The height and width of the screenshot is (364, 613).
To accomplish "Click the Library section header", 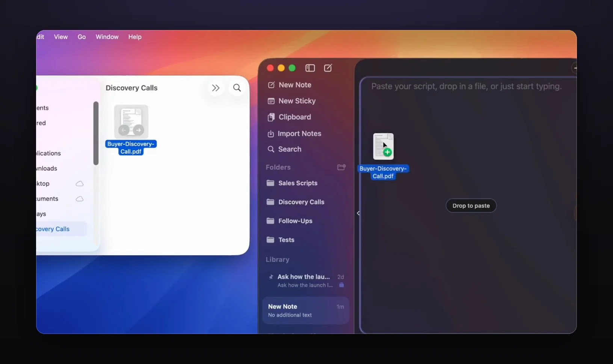I will 278,260.
